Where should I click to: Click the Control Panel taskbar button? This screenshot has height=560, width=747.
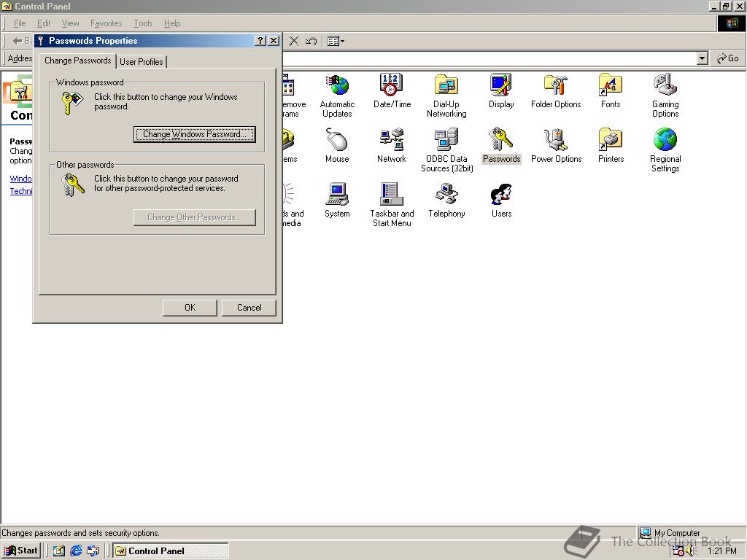click(x=171, y=551)
